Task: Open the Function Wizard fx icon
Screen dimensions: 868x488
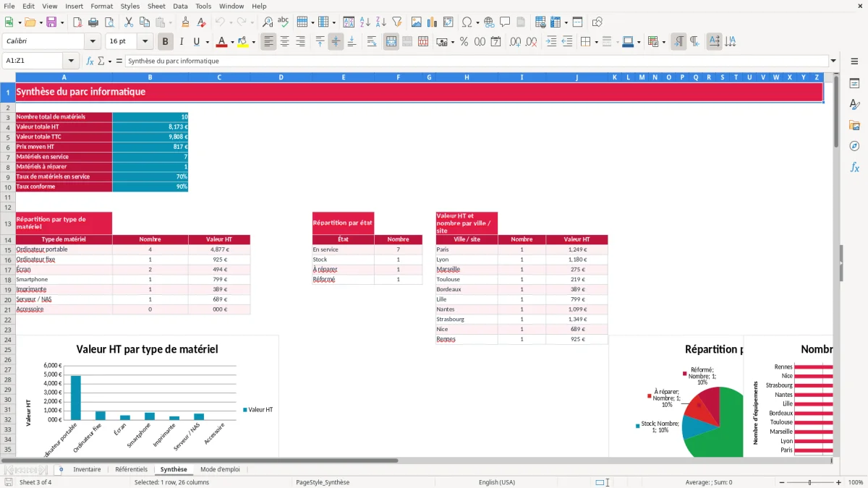Action: pyautogui.click(x=90, y=61)
